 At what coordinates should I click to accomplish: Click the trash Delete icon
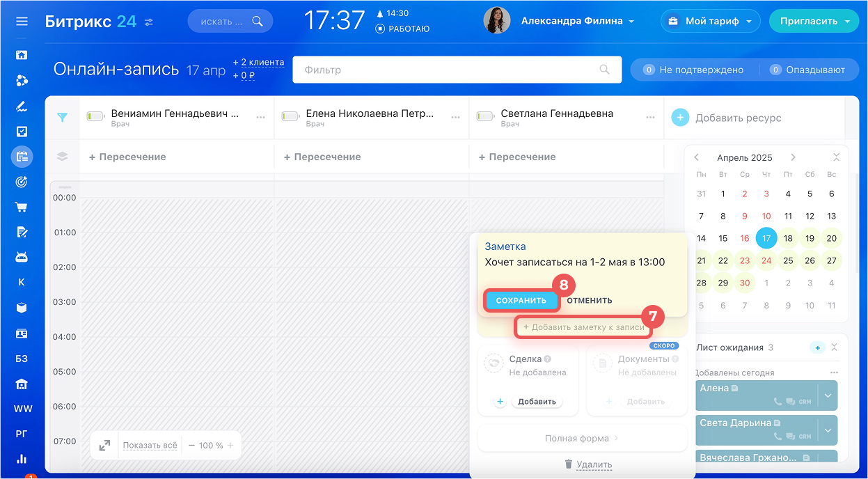point(568,464)
